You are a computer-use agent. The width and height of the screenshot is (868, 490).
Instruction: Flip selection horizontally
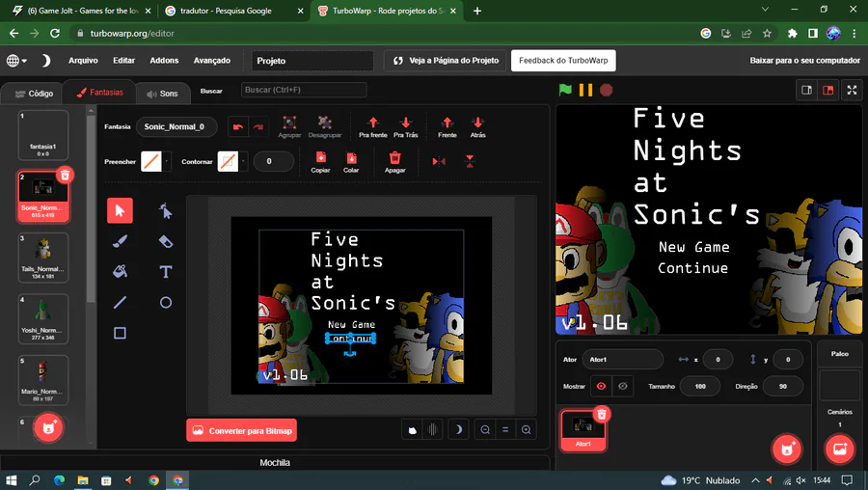tap(439, 162)
